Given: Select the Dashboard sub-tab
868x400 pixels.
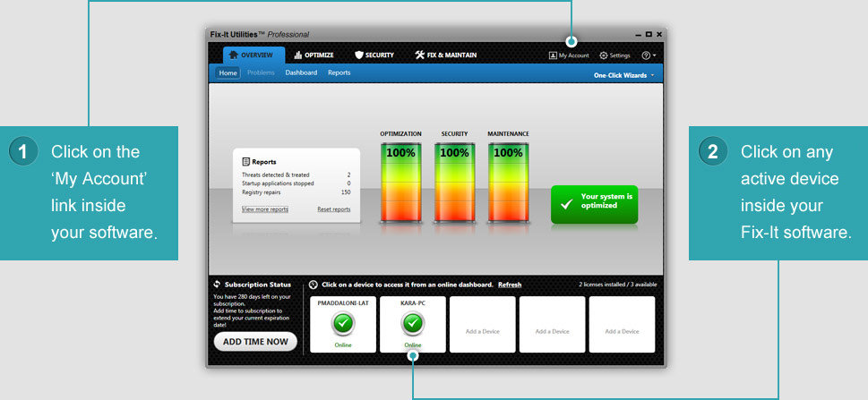Looking at the screenshot, I should point(301,72).
